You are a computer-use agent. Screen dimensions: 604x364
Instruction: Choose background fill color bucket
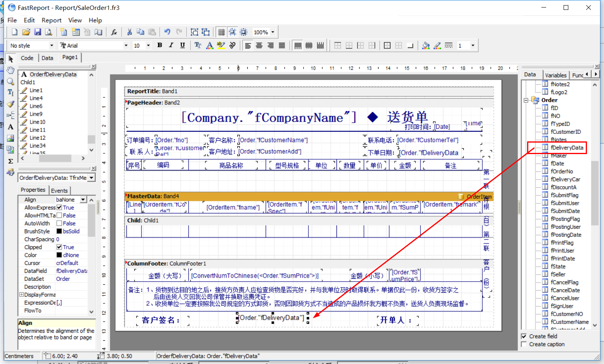(426, 46)
